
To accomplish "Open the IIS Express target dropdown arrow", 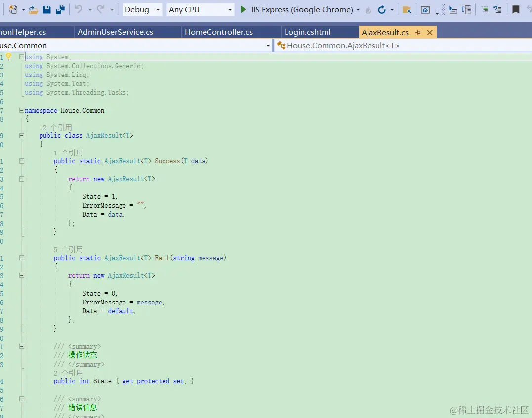I will click(358, 10).
